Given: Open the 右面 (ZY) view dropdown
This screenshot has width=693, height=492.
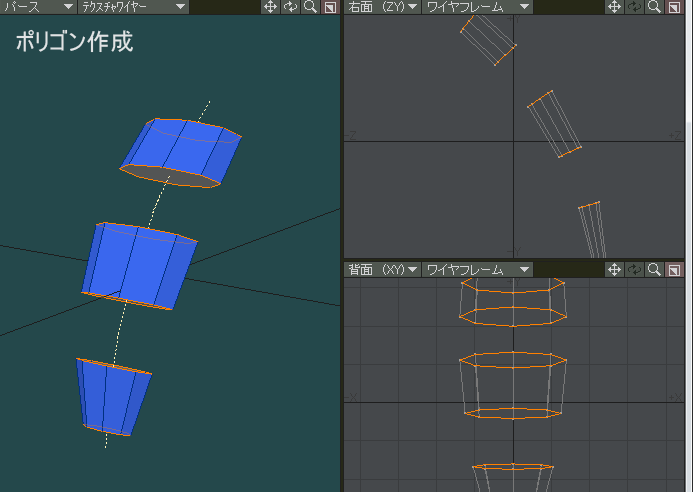Looking at the screenshot, I should pyautogui.click(x=382, y=7).
